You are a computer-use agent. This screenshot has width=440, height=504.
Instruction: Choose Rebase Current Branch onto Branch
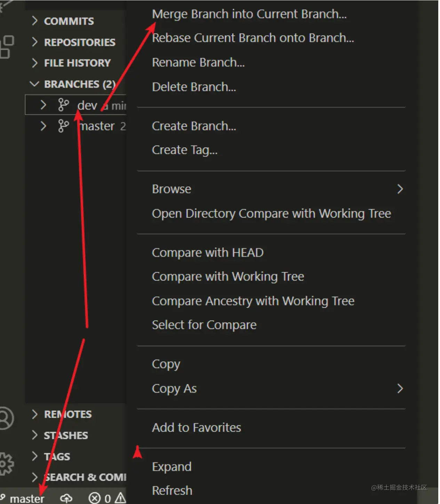tap(253, 38)
